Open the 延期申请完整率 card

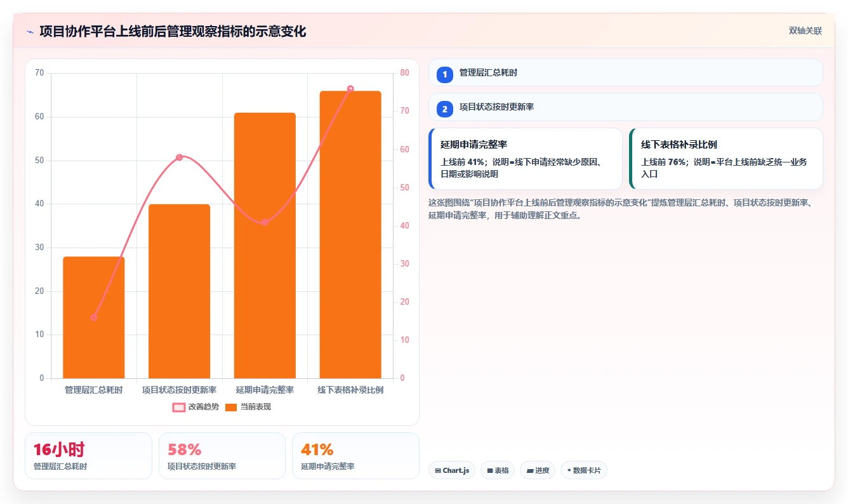click(x=526, y=159)
